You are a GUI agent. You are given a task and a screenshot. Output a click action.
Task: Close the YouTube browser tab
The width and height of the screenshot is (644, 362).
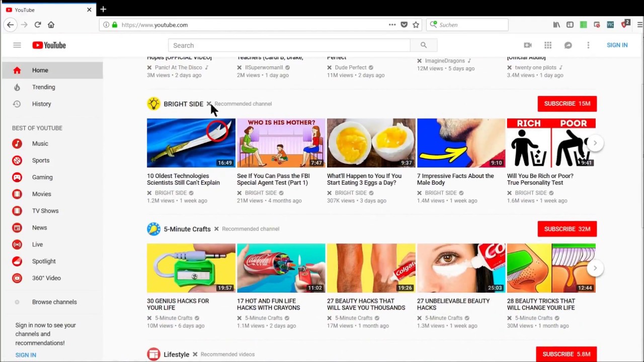[x=89, y=10]
